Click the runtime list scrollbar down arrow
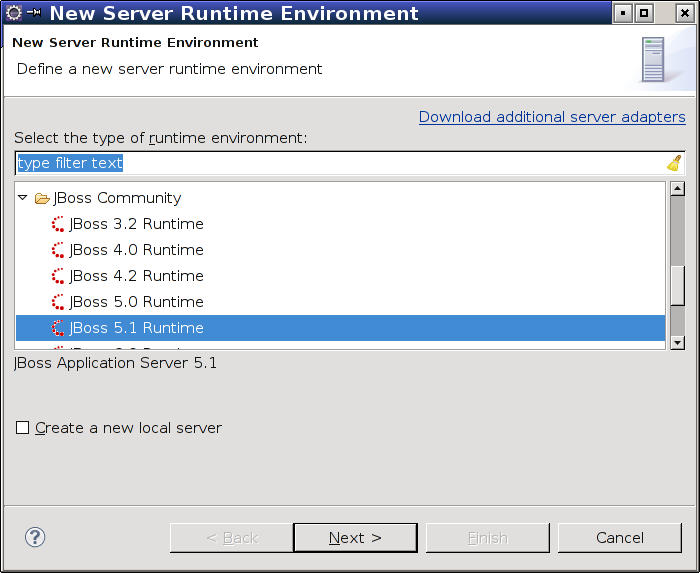 tap(678, 343)
